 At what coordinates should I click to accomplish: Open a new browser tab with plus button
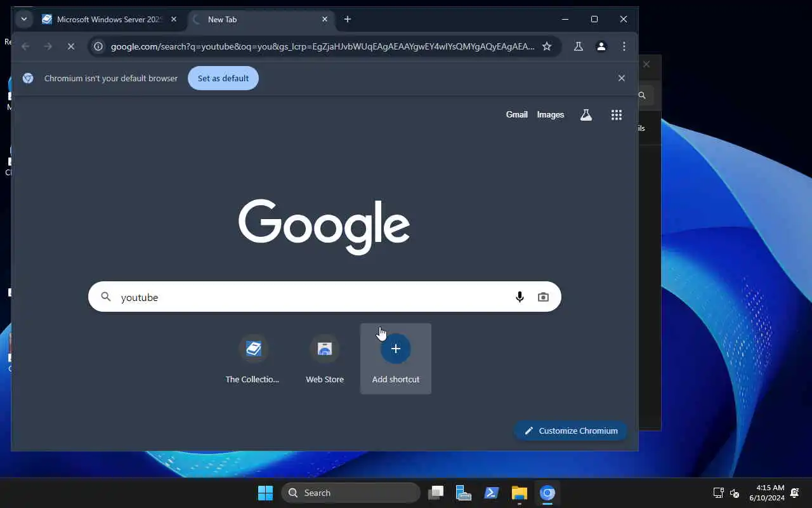(347, 19)
